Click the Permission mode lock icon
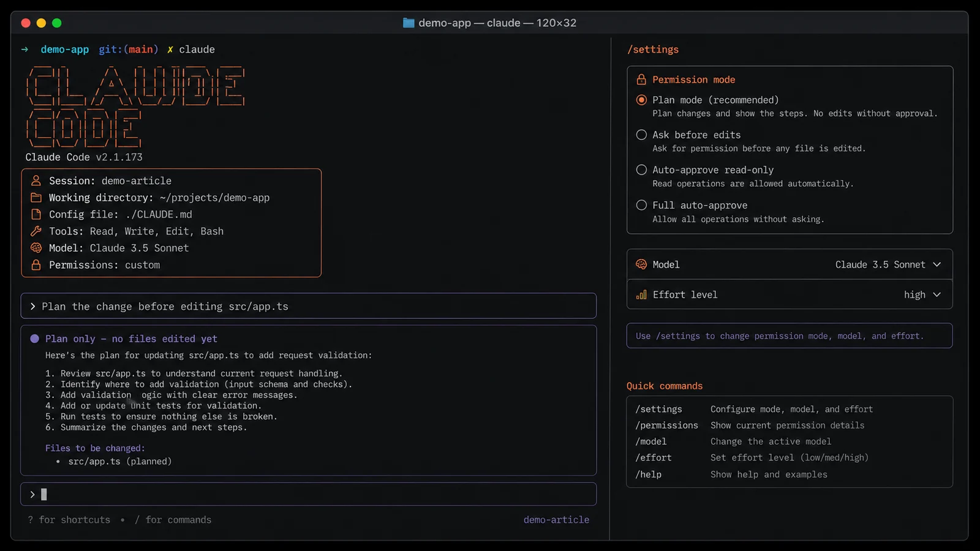Viewport: 980px width, 551px height. point(641,80)
